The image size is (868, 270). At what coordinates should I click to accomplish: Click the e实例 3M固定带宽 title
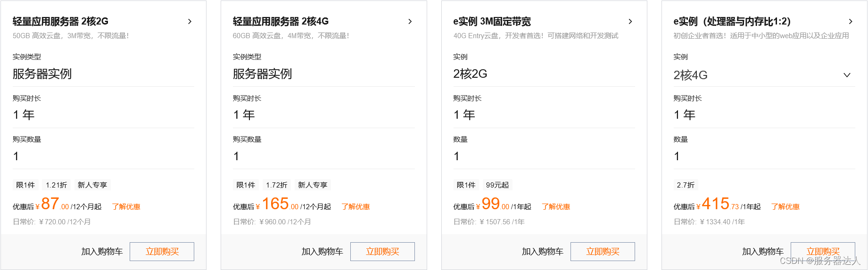point(492,22)
